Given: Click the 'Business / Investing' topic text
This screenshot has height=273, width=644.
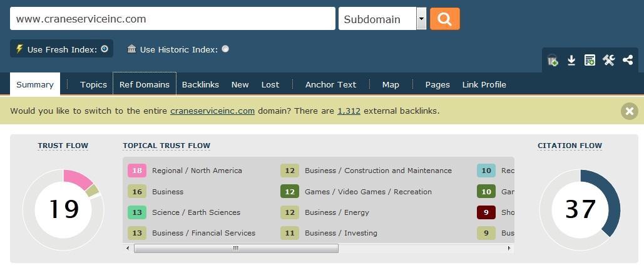Looking at the screenshot, I should 341,233.
